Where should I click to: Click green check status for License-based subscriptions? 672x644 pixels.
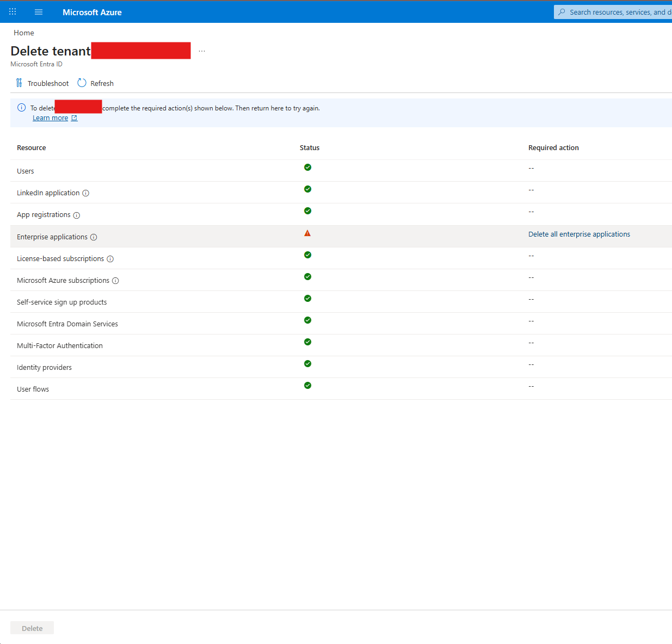307,255
